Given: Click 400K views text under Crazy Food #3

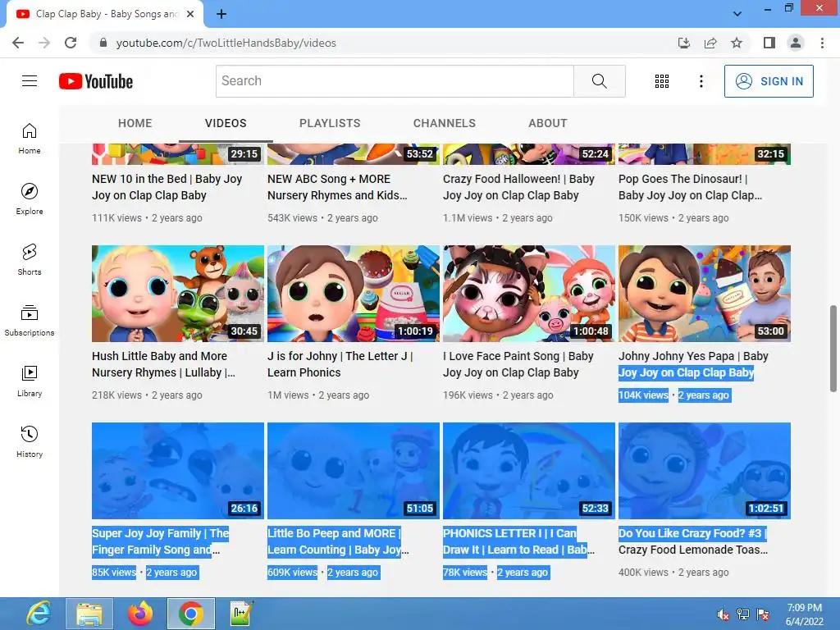Looking at the screenshot, I should point(643,572).
